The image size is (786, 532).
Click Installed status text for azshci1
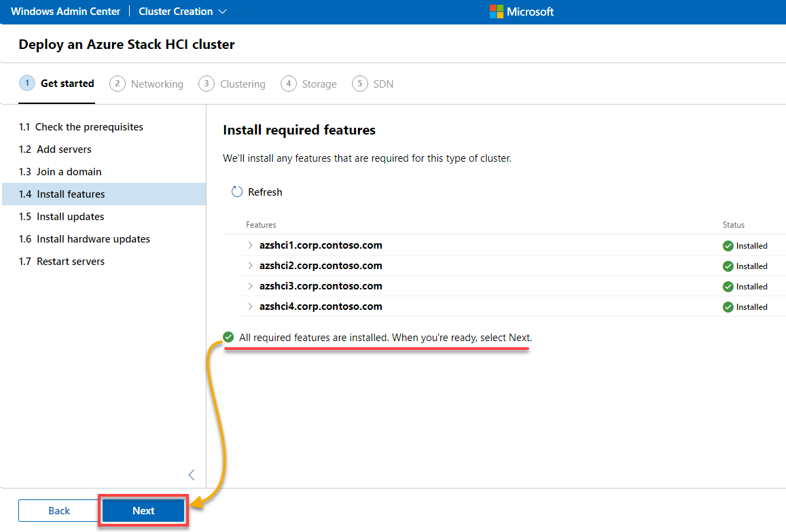pos(751,246)
